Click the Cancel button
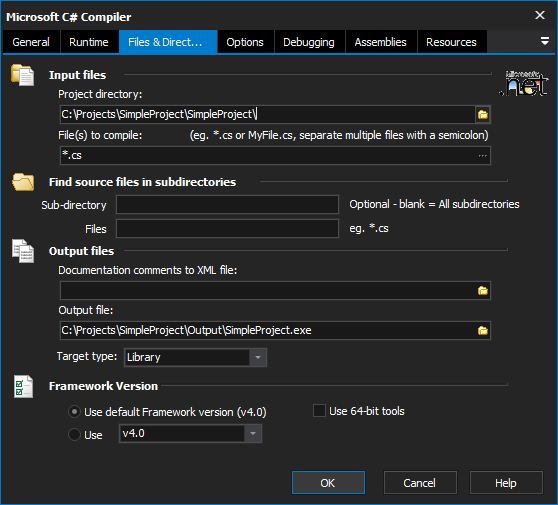 (420, 483)
